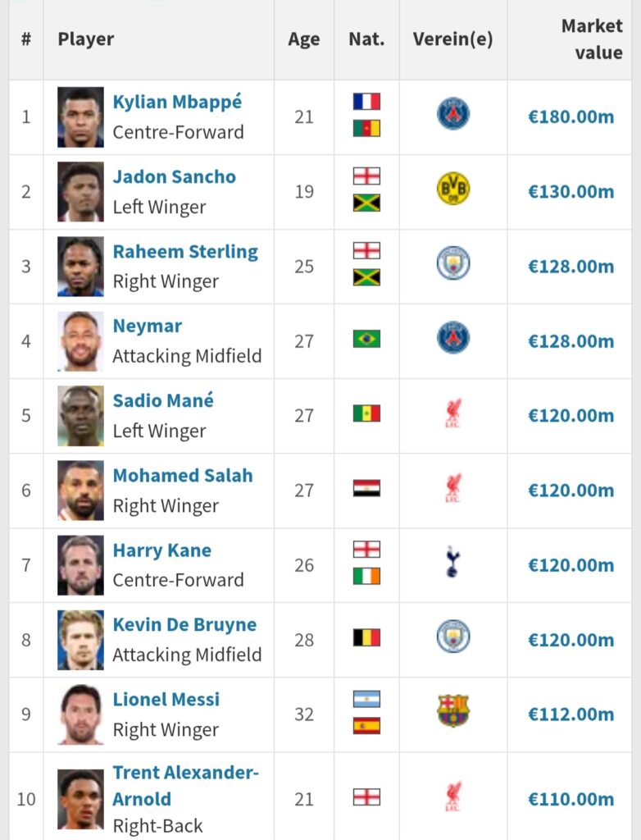Click the Tottenham crest in Harry Kane's row

[x=452, y=564]
